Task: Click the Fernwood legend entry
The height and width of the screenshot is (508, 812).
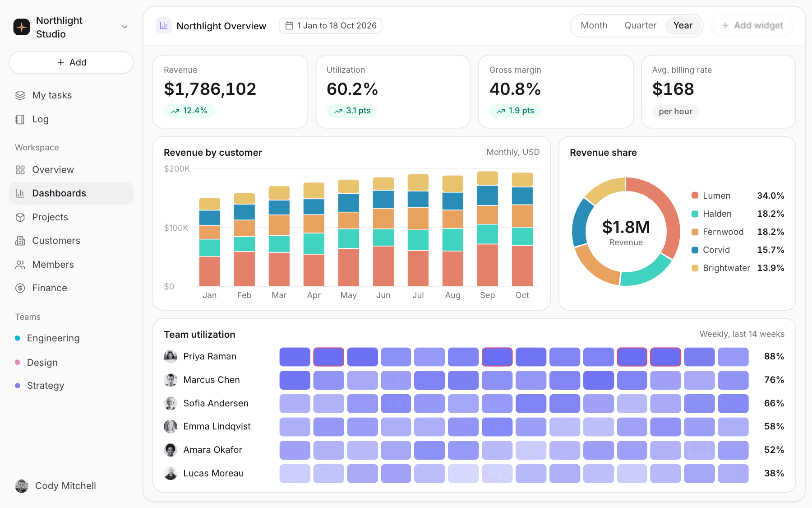Action: [738, 232]
